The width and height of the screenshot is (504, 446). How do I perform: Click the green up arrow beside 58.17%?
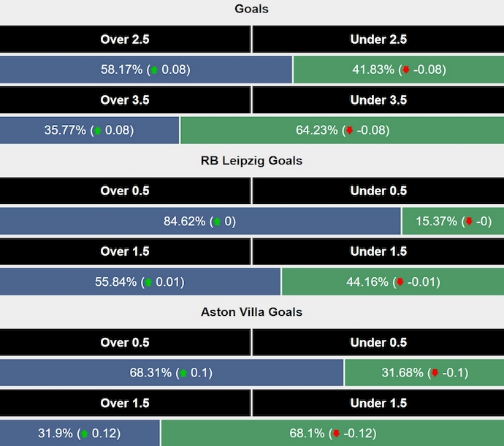click(154, 70)
